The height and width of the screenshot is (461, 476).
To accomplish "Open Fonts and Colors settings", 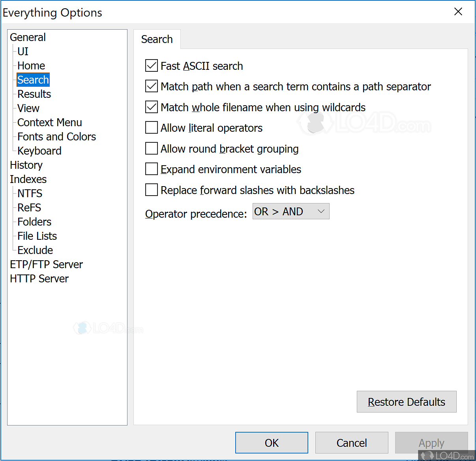I will 57,136.
